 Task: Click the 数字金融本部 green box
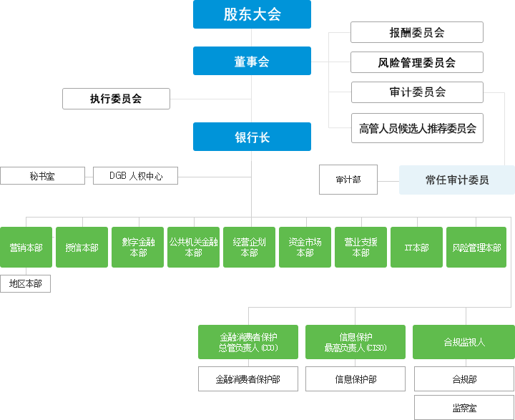(137, 248)
